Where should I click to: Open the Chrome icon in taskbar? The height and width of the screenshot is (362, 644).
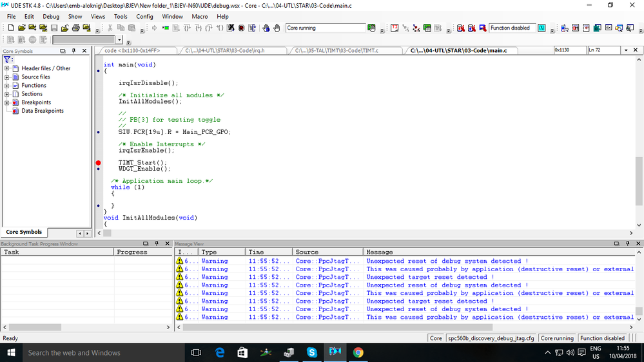click(358, 352)
